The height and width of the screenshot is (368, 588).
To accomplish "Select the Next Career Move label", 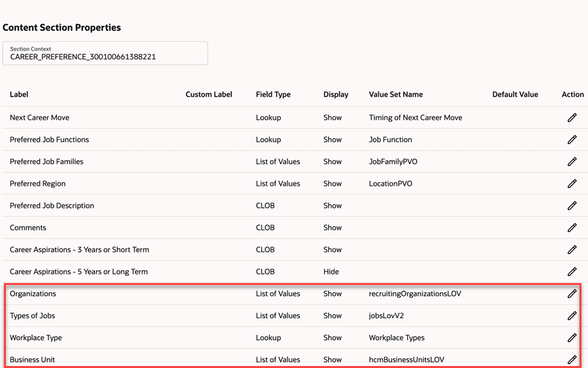I will [39, 118].
